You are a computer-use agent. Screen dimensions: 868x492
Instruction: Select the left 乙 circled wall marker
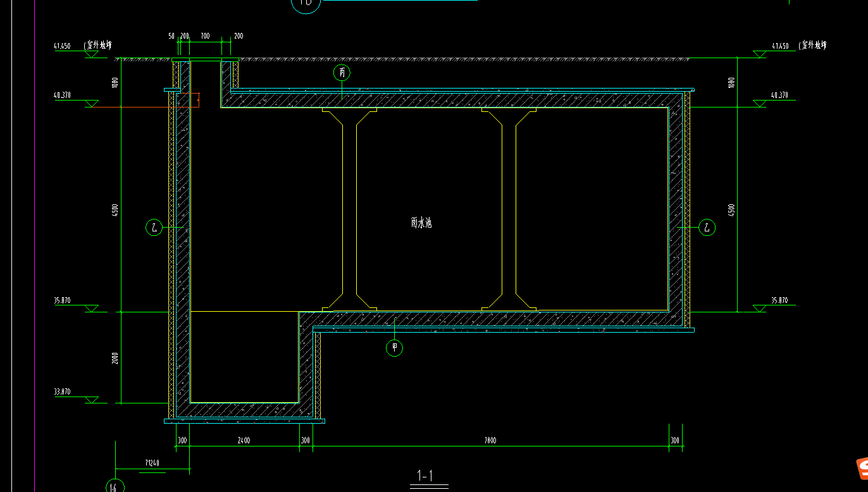(154, 227)
